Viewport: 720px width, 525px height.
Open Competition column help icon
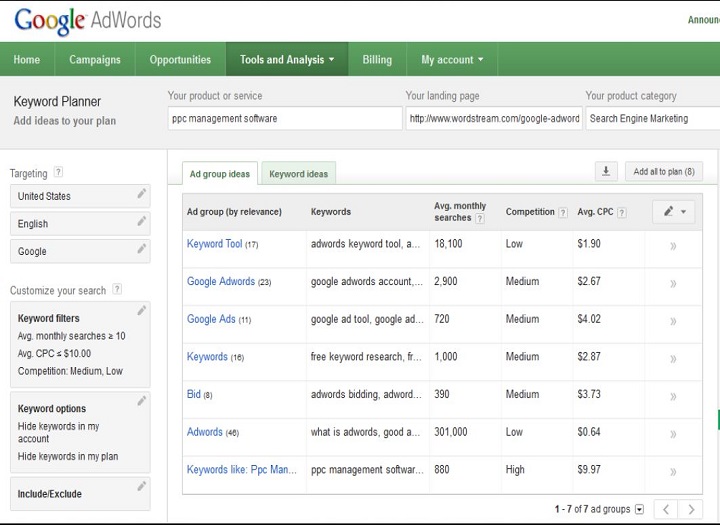(563, 213)
